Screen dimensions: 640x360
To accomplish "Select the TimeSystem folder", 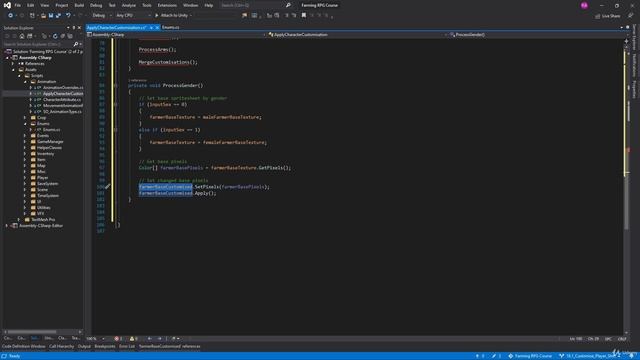I will (x=48, y=196).
